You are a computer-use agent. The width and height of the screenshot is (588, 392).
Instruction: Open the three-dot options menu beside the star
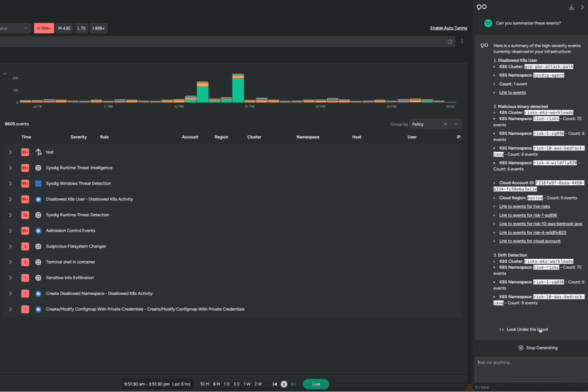[462, 41]
